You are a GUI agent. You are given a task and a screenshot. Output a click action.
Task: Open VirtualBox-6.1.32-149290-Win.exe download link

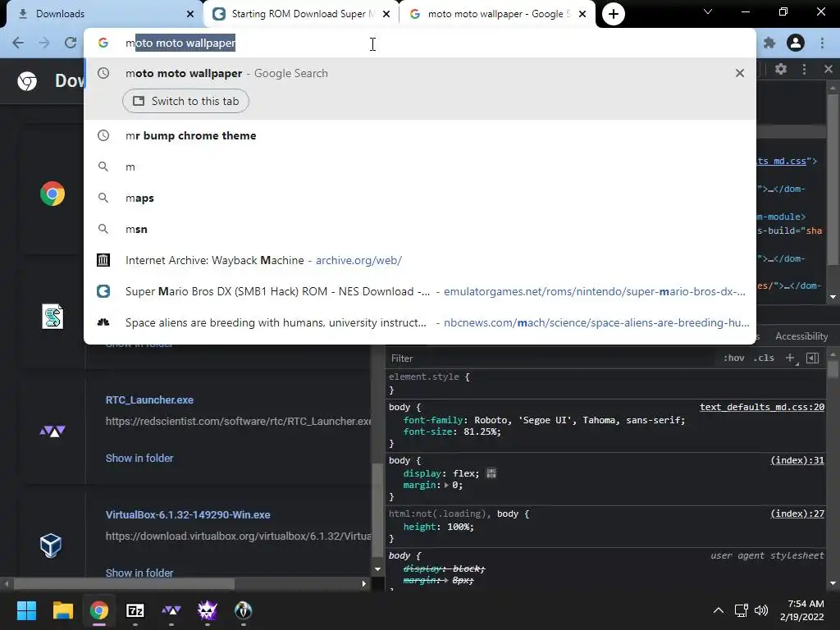(x=188, y=515)
